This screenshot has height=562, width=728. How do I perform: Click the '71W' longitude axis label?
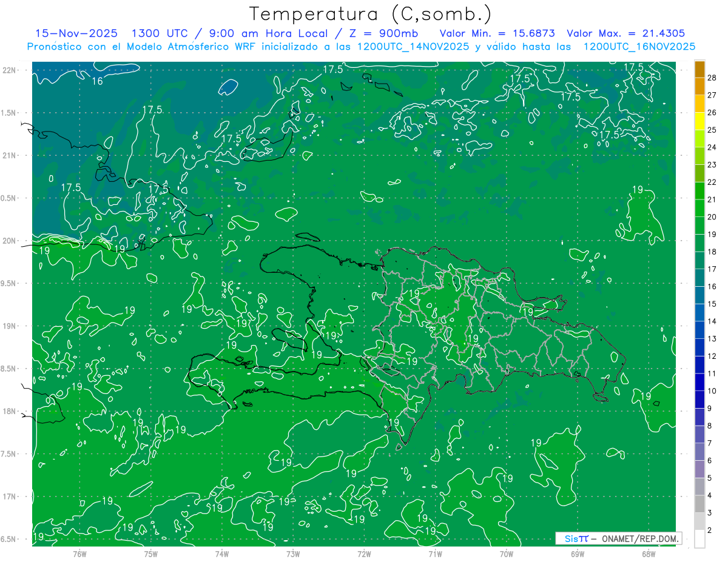point(435,555)
